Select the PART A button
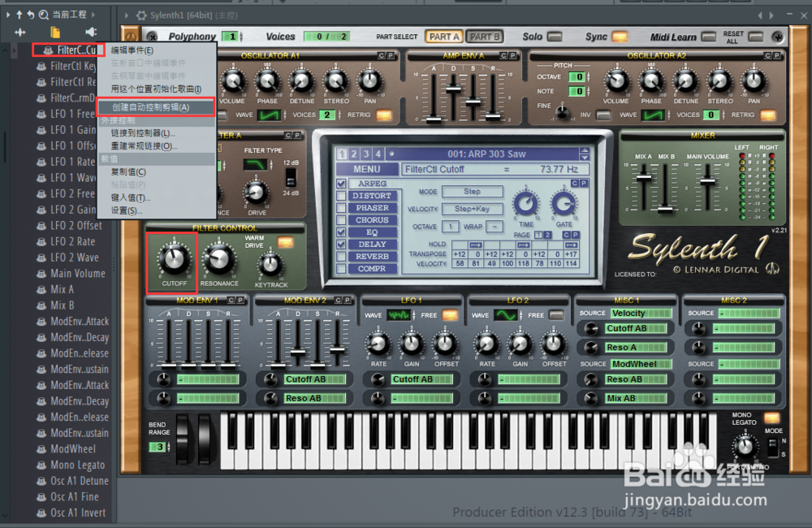This screenshot has width=812, height=528. point(444,37)
